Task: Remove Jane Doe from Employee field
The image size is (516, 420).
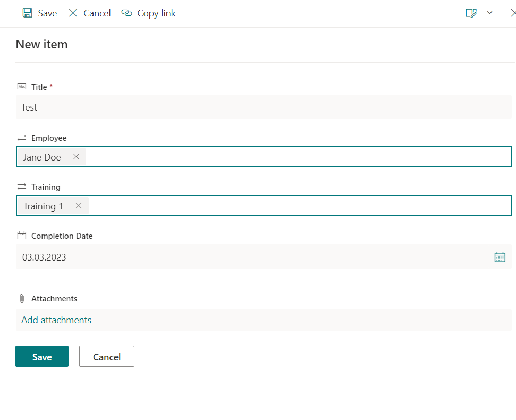Action: click(76, 157)
